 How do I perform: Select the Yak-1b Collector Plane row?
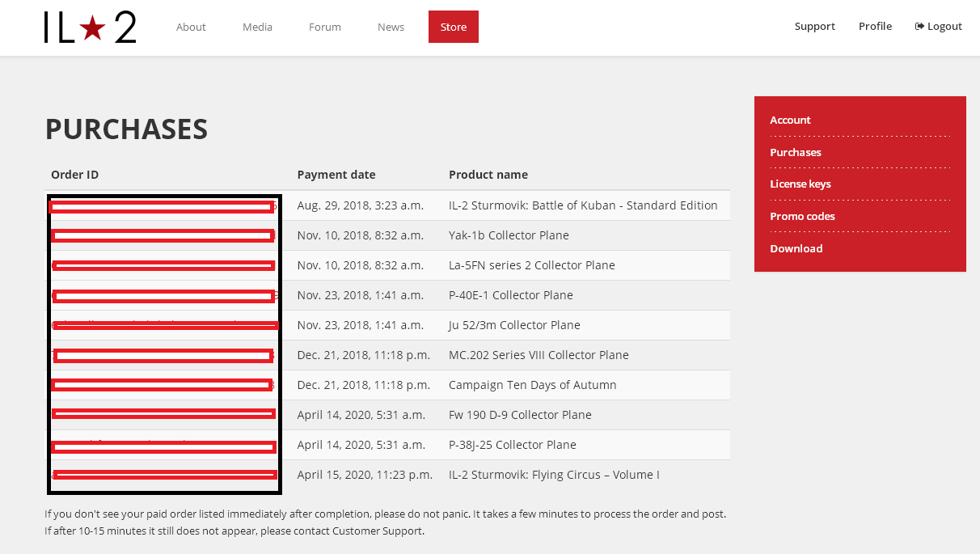pyautogui.click(x=387, y=235)
